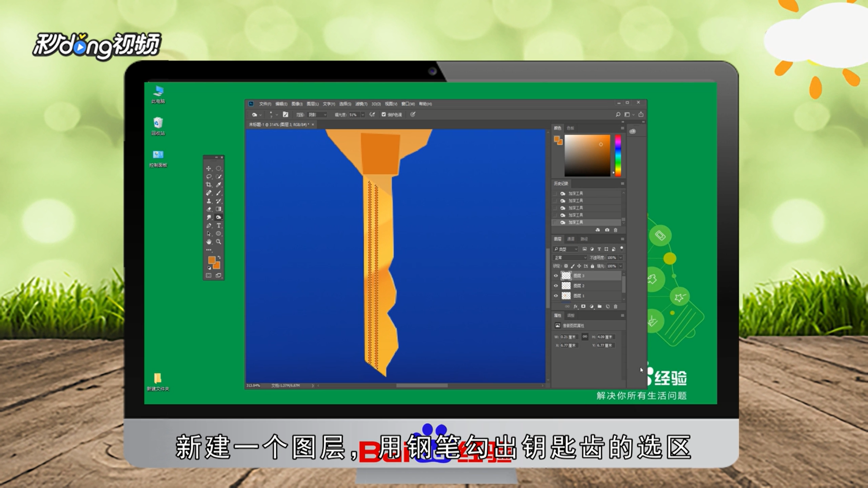Toggle visibility of layer 图层 1

coord(556,296)
